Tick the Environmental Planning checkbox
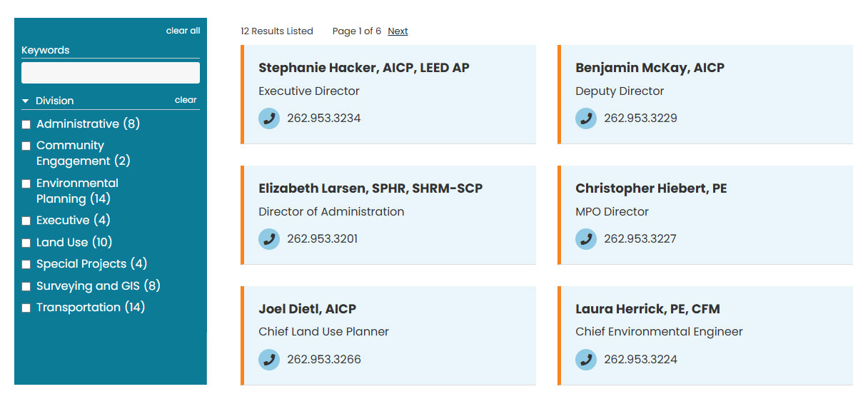868x399 pixels. 26,184
